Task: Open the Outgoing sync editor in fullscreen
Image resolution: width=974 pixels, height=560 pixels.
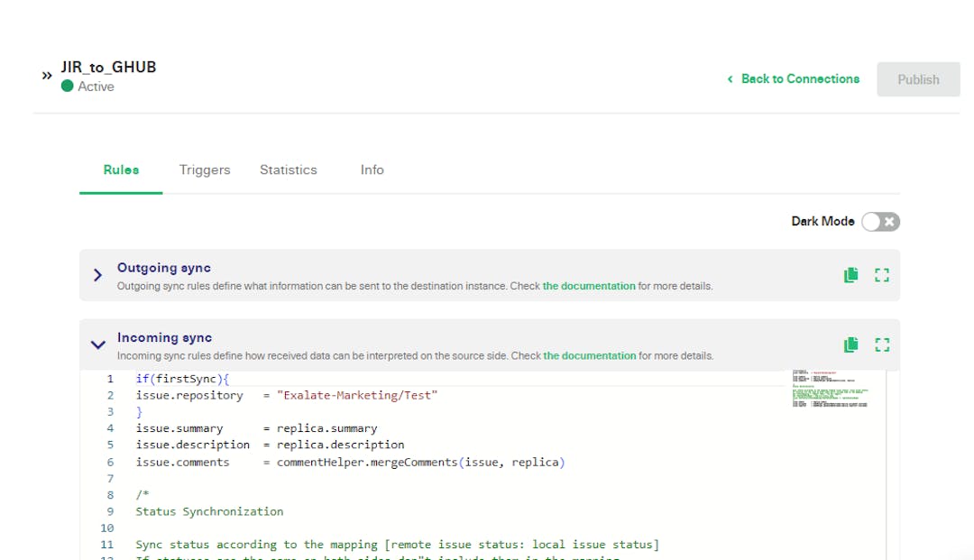Action: [x=882, y=274]
